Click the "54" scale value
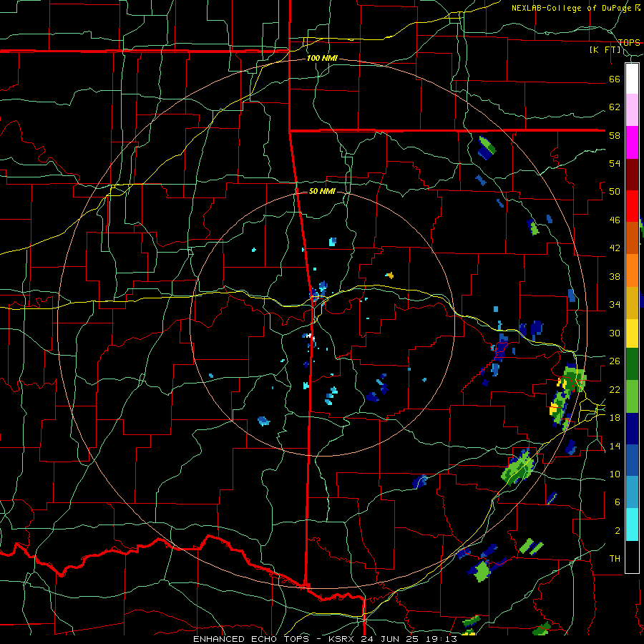Image resolution: width=644 pixels, height=644 pixels. point(615,163)
